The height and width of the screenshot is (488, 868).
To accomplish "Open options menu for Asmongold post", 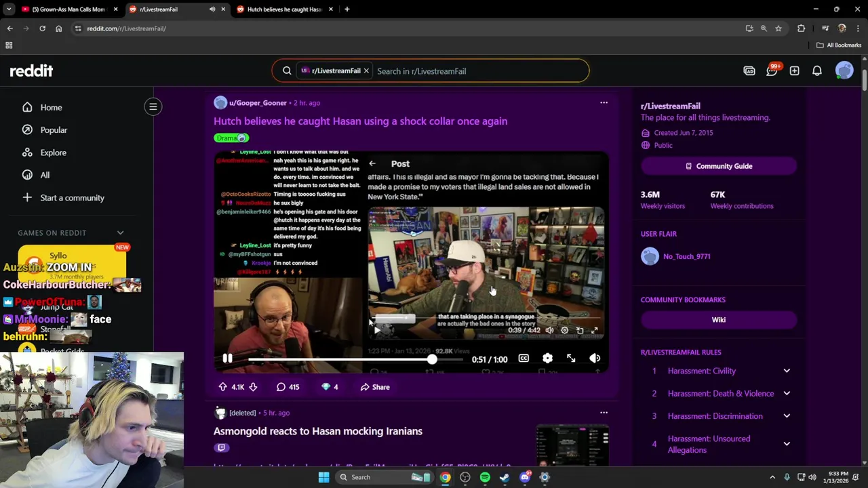I will (x=604, y=413).
